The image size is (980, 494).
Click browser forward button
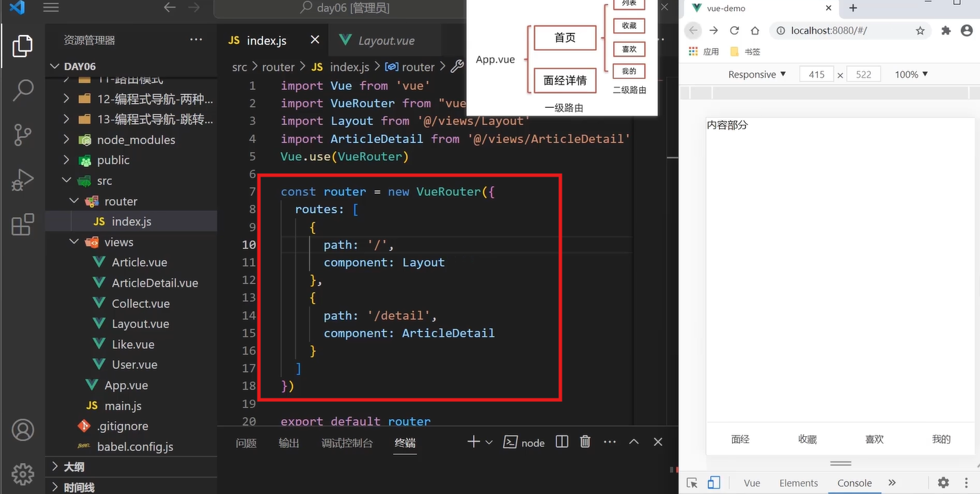(x=714, y=30)
